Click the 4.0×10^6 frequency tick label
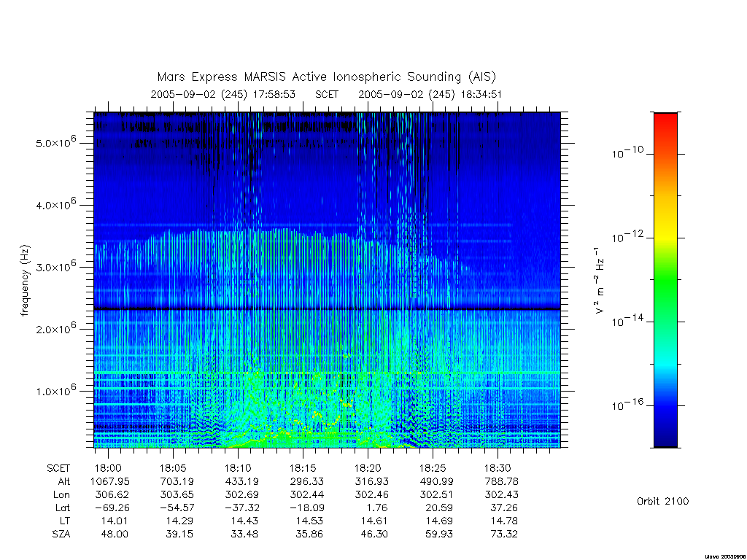 55,204
